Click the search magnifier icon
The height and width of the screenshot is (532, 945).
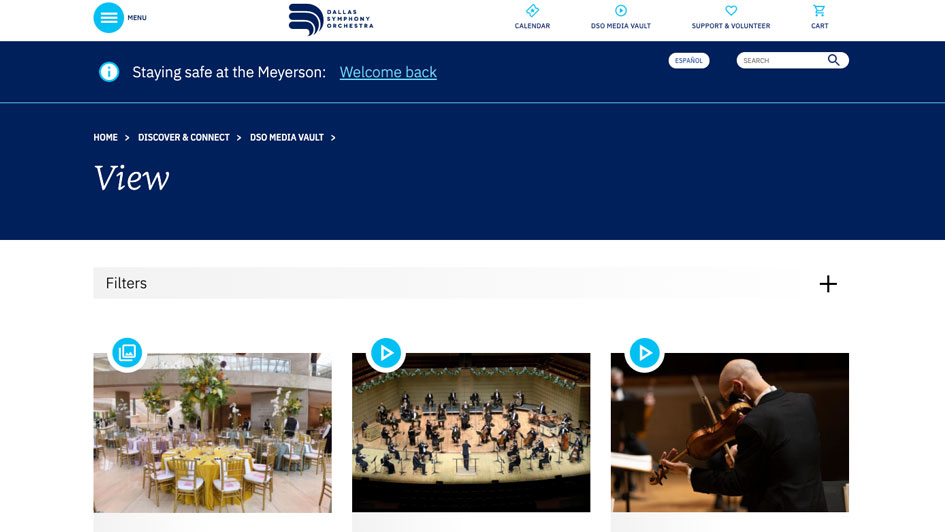click(x=834, y=60)
